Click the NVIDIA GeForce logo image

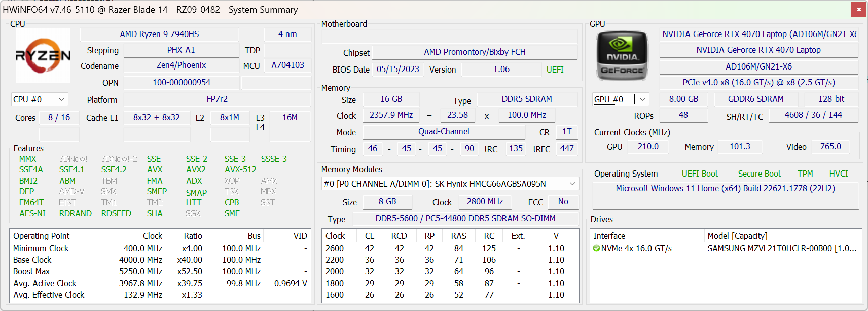[622, 56]
